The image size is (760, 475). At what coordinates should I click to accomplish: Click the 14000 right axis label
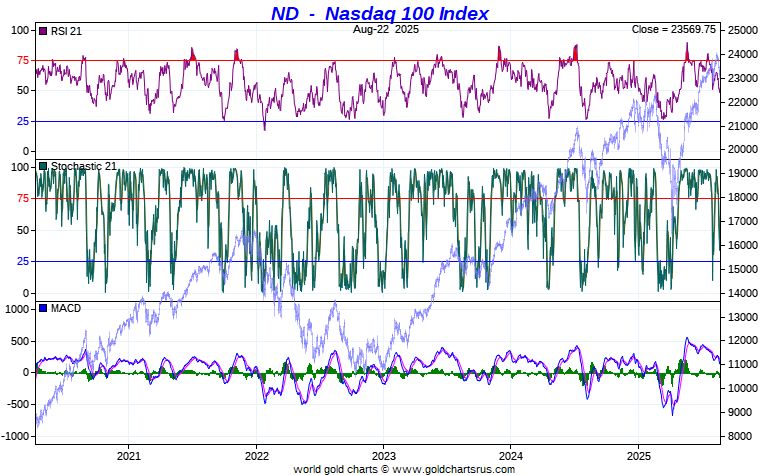point(743,293)
